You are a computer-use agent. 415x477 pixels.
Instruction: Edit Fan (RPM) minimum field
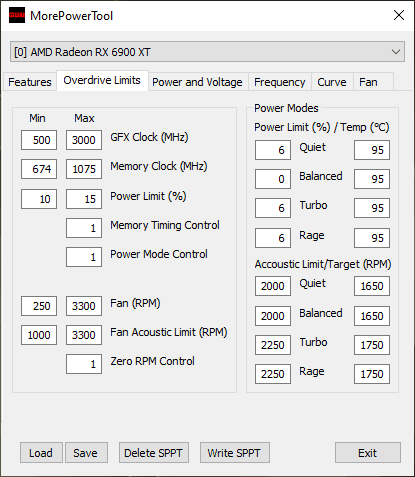click(x=39, y=306)
